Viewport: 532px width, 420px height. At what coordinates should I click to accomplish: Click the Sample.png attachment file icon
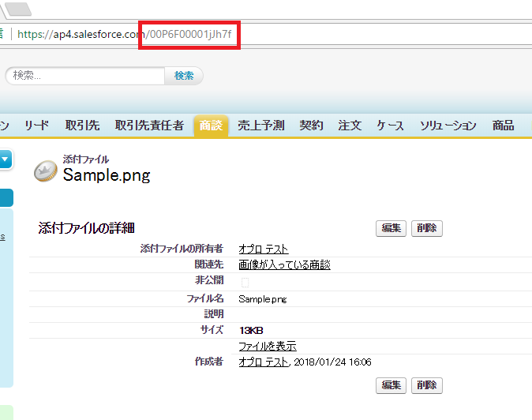45,171
